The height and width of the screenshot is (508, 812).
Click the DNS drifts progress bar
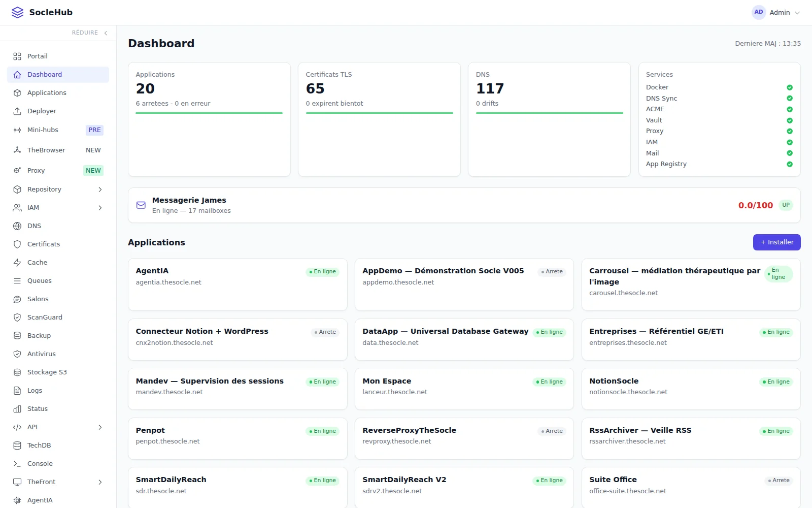point(549,113)
